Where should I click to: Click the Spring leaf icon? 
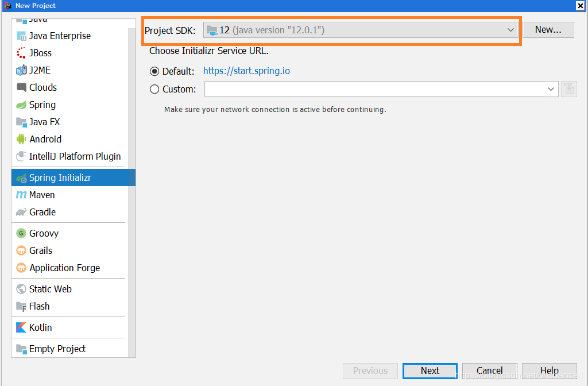21,105
